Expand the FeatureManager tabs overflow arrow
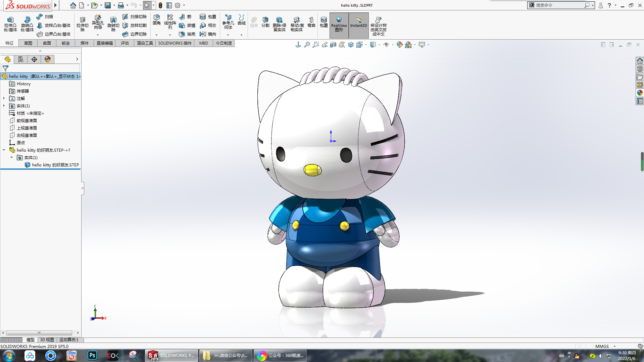This screenshot has height=362, width=644. (x=77, y=59)
